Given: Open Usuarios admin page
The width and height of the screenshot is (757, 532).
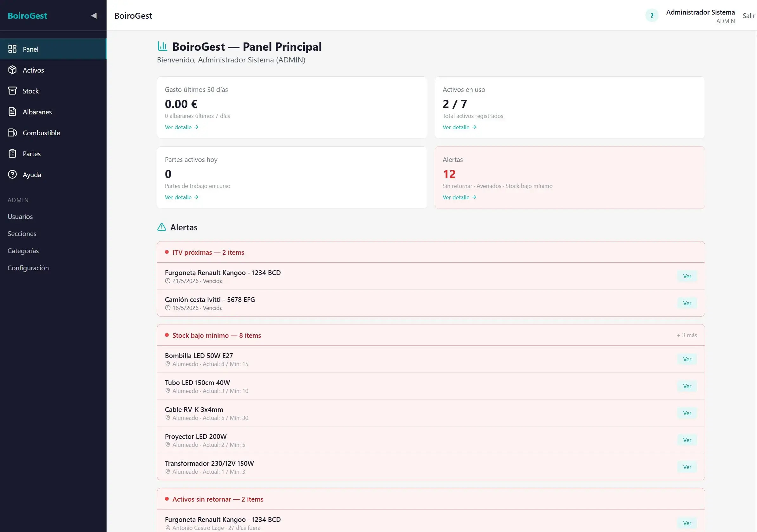Looking at the screenshot, I should (20, 216).
